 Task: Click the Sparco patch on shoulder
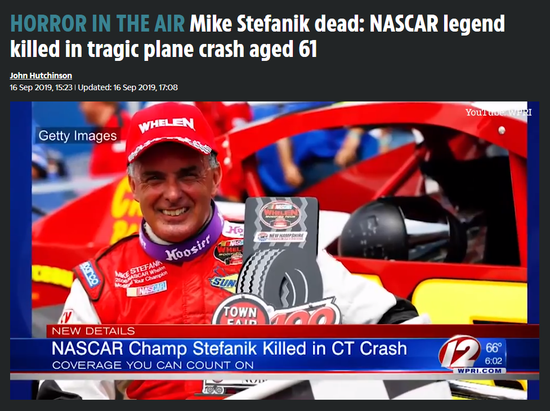[89, 274]
